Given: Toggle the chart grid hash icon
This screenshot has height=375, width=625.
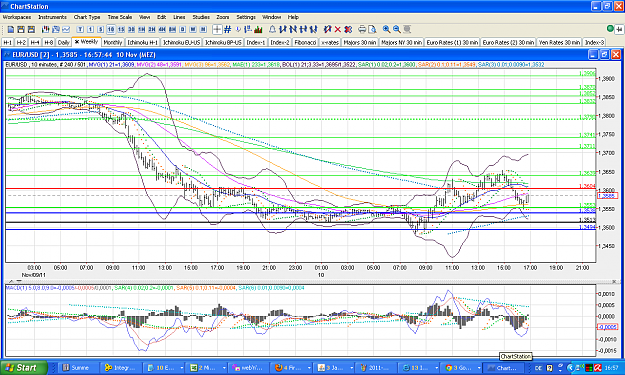Looking at the screenshot, I should tap(228, 29).
